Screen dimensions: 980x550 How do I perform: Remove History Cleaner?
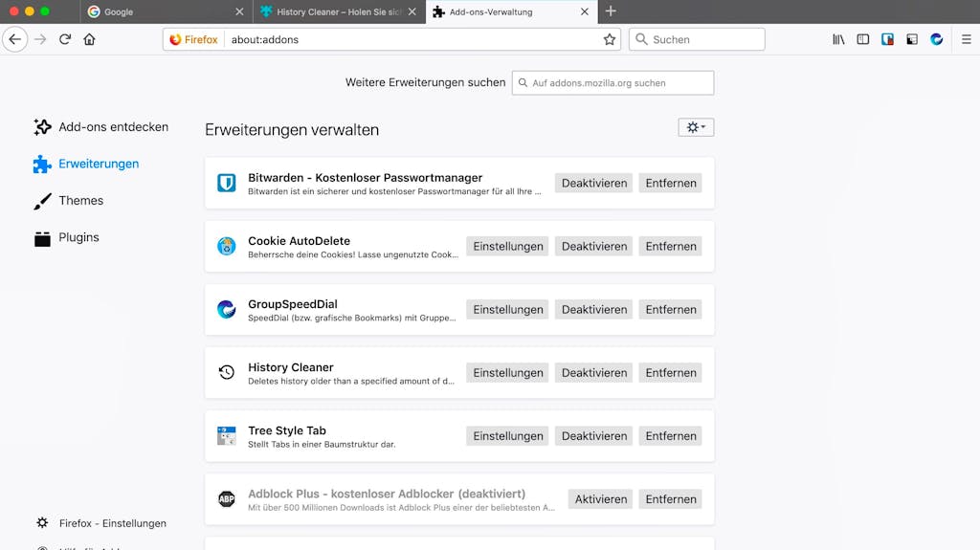[x=671, y=372]
